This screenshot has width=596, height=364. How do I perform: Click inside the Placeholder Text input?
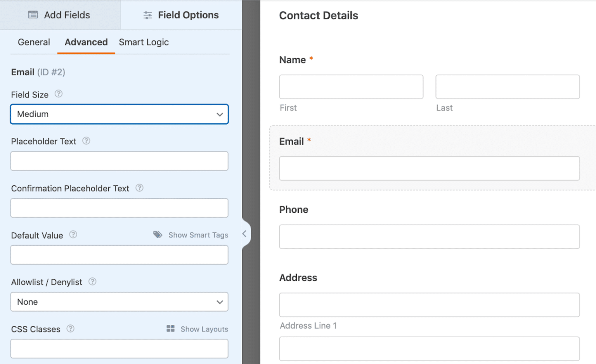pyautogui.click(x=119, y=161)
